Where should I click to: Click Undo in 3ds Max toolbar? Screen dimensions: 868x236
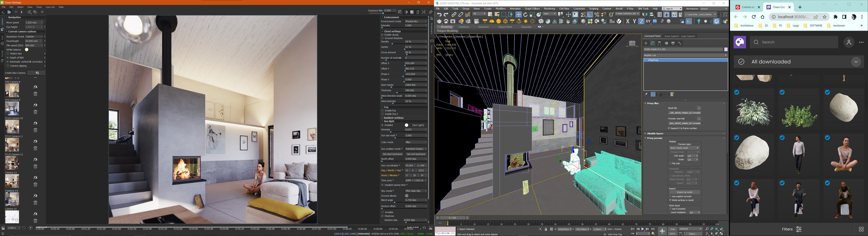(439, 15)
